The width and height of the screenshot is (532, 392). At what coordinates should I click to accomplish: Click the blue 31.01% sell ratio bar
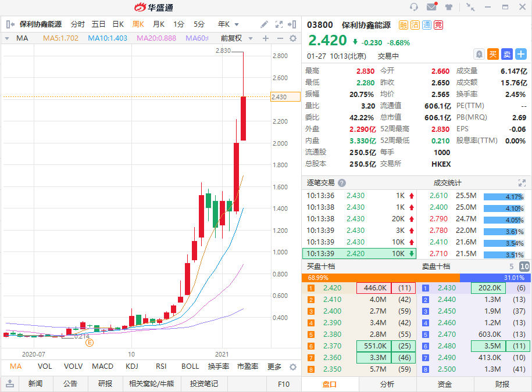495,278
